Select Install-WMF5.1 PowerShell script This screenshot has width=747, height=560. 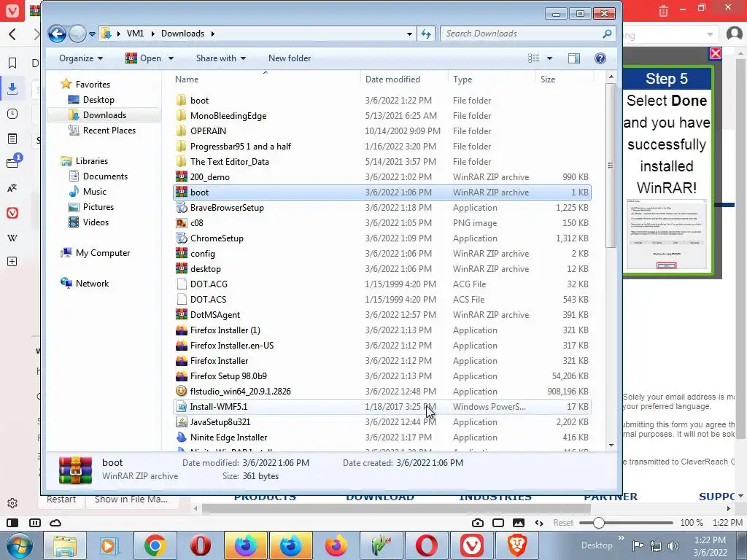click(x=382, y=407)
